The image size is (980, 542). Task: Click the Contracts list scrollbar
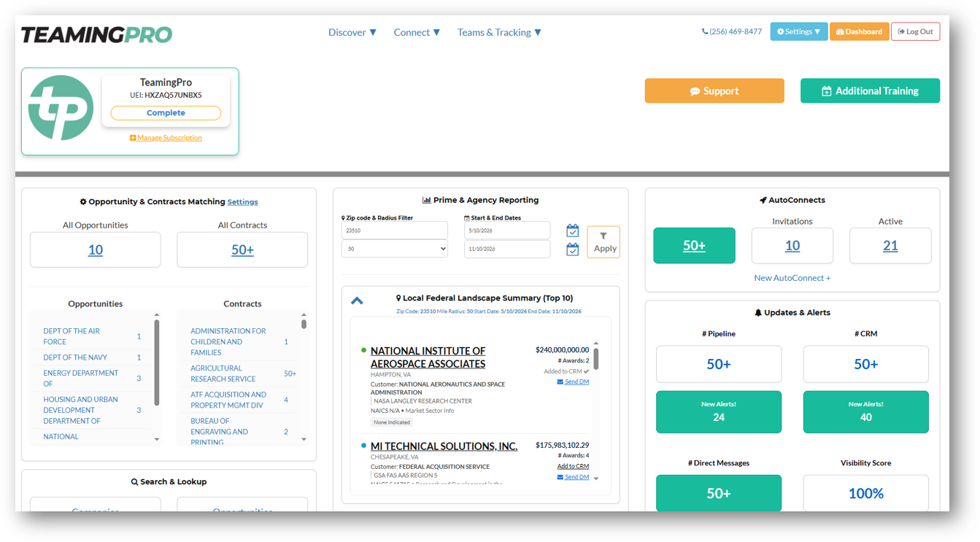(304, 324)
